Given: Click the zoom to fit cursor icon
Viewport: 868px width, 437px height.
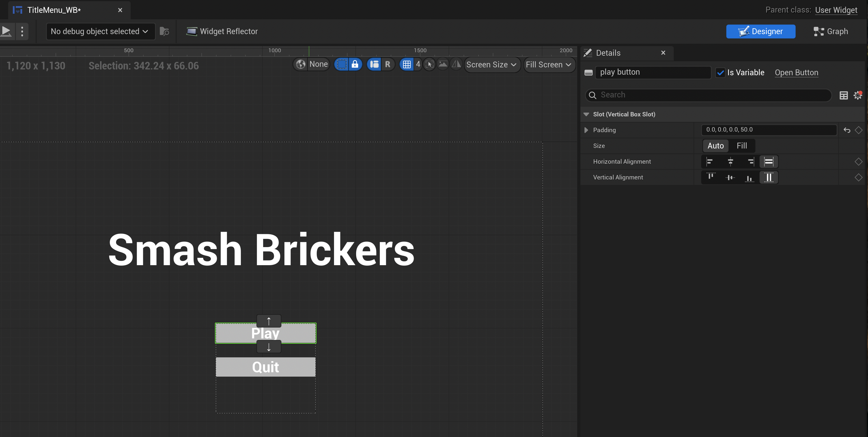Looking at the screenshot, I should coord(430,64).
